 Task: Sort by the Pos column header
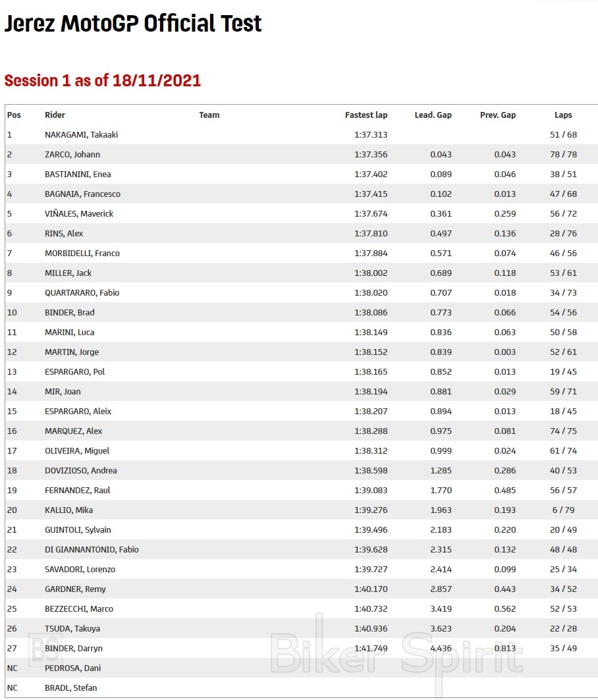(14, 115)
